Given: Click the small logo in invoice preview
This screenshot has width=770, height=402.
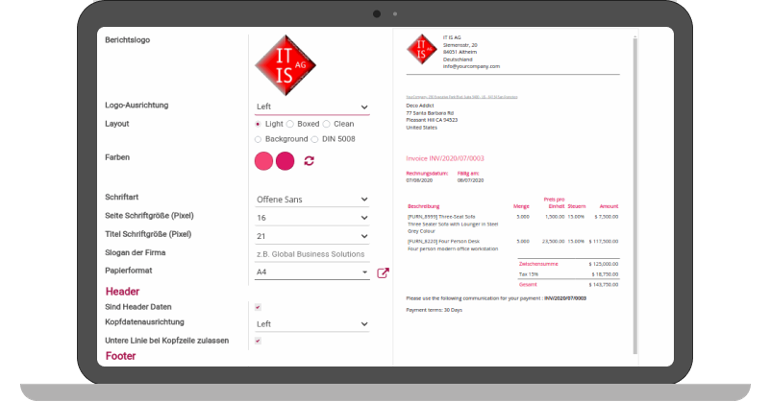Looking at the screenshot, I should pos(421,51).
